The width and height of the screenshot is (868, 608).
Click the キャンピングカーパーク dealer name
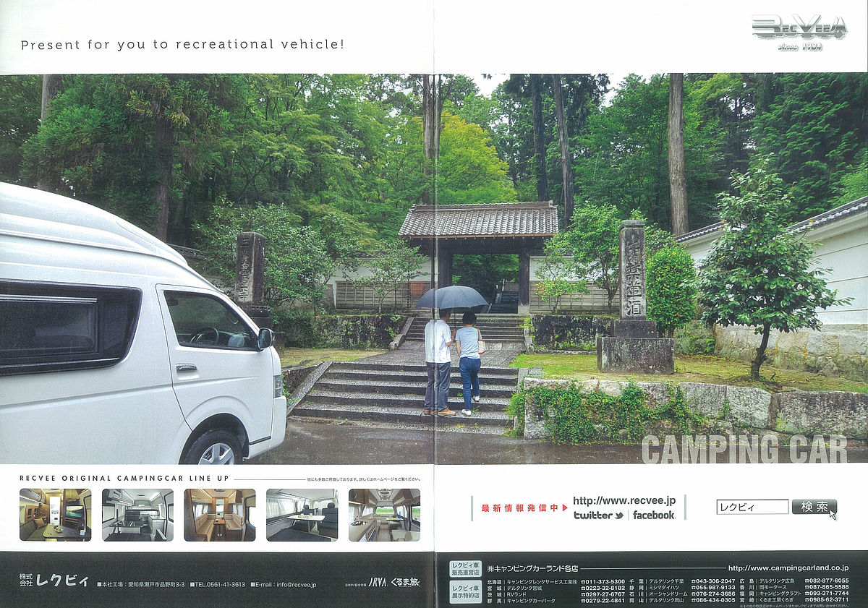pyautogui.click(x=532, y=601)
